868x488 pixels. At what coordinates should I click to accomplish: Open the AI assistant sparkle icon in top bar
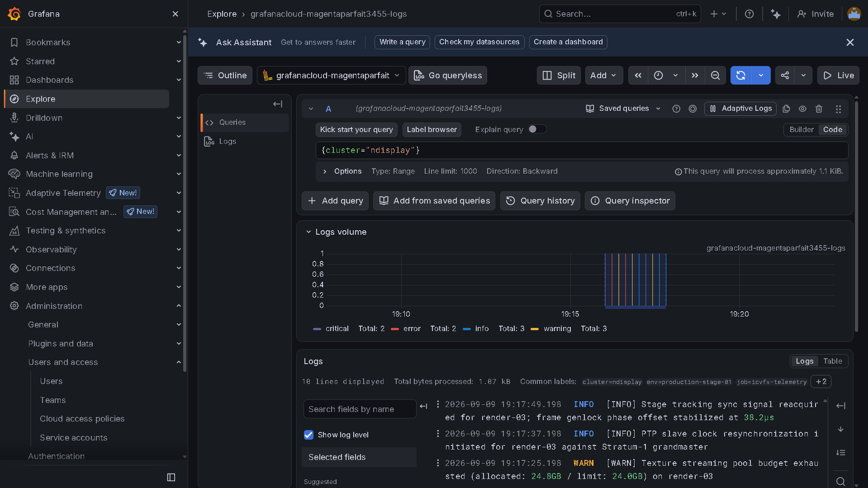click(x=776, y=14)
